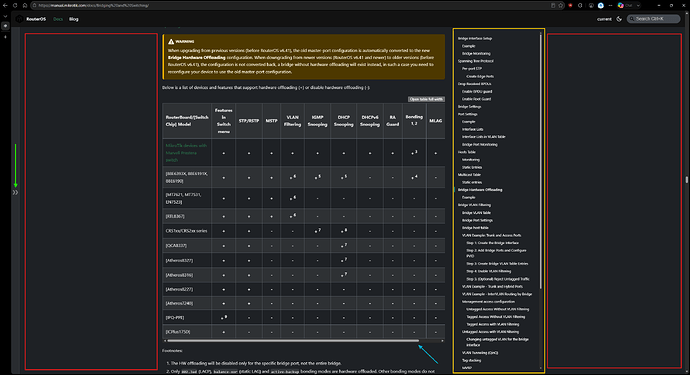The width and height of the screenshot is (690, 375).
Task: Open the Copilot Chat button in the browser
Action: click(628, 5)
